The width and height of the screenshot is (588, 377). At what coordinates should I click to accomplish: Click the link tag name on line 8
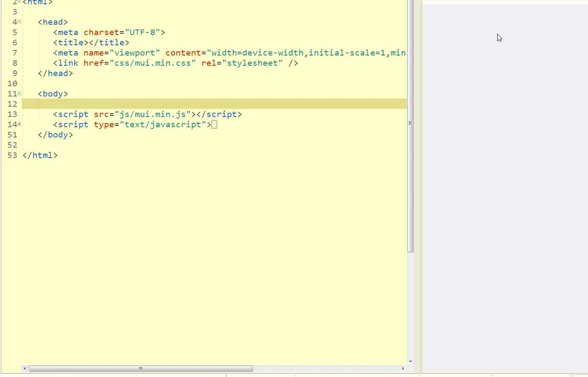pos(68,63)
